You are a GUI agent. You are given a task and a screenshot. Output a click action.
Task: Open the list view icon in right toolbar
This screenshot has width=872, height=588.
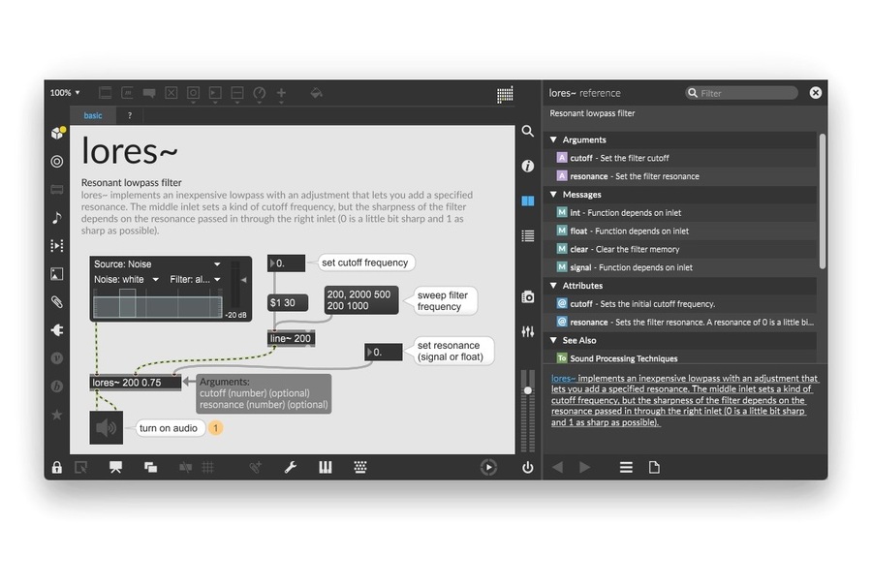pyautogui.click(x=528, y=235)
